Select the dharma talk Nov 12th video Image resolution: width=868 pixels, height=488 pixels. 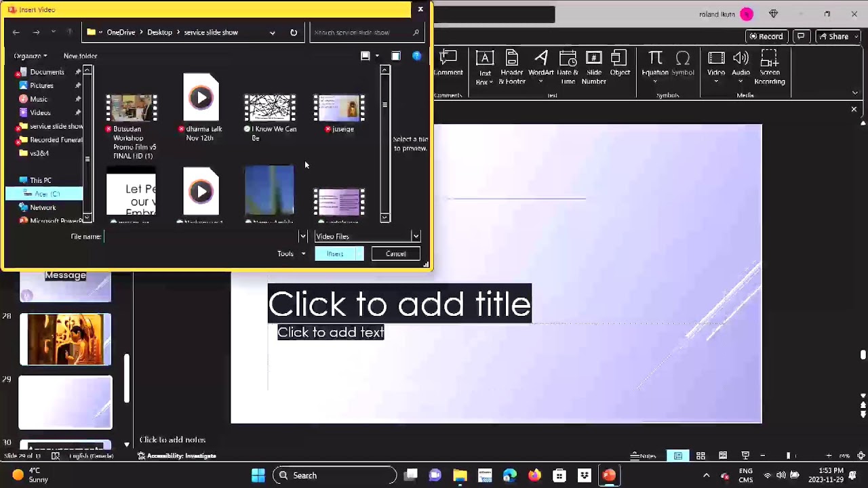coord(201,108)
